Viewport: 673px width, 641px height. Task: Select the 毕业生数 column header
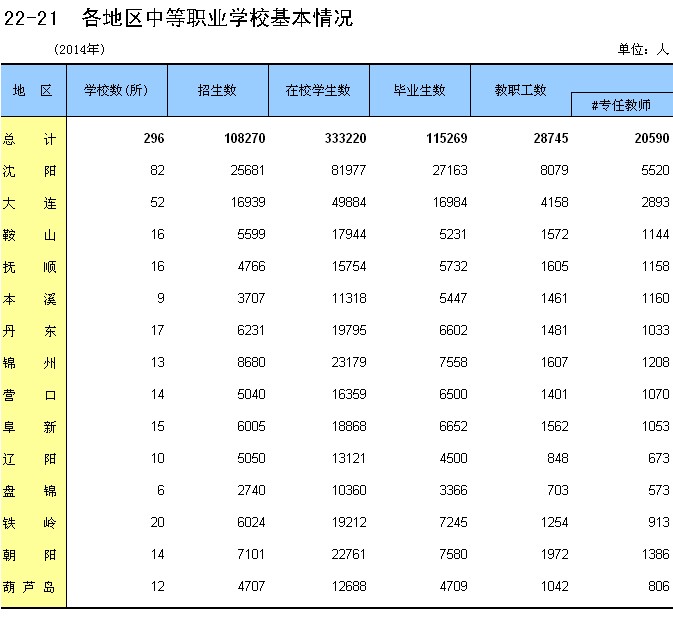coord(420,90)
